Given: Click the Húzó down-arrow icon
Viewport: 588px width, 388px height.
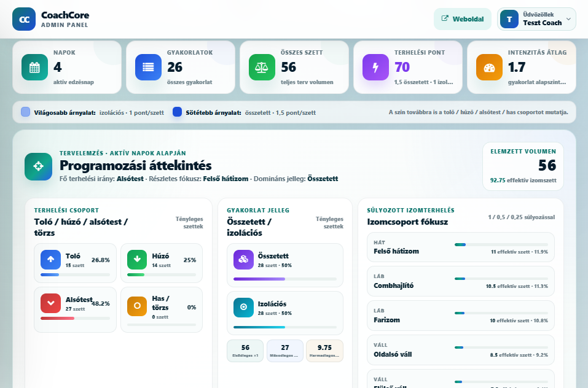Looking at the screenshot, I should pyautogui.click(x=137, y=260).
